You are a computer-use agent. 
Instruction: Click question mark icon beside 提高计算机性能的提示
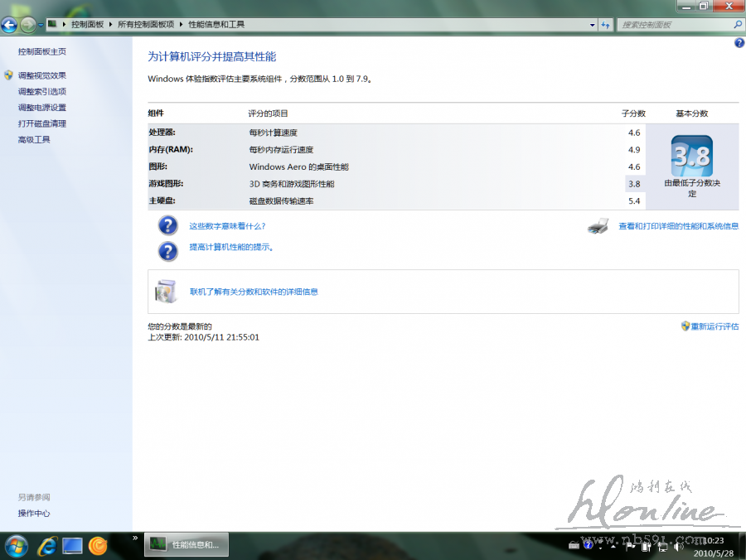click(x=167, y=250)
